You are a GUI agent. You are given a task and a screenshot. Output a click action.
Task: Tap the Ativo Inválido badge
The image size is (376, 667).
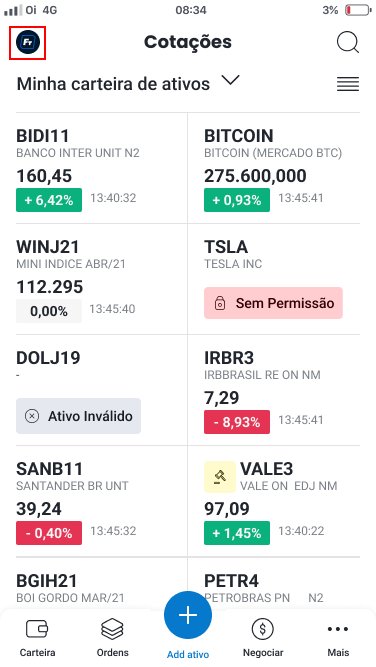pyautogui.click(x=78, y=416)
